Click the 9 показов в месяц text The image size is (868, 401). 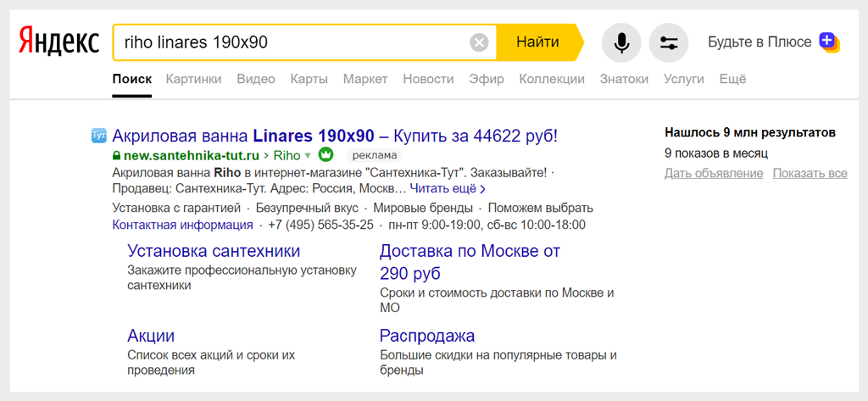(716, 153)
